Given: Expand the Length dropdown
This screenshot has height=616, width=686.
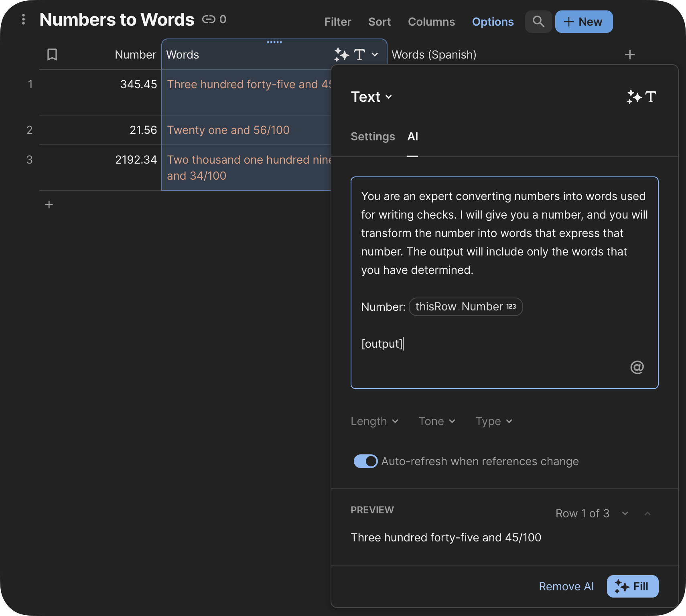Looking at the screenshot, I should coord(374,421).
